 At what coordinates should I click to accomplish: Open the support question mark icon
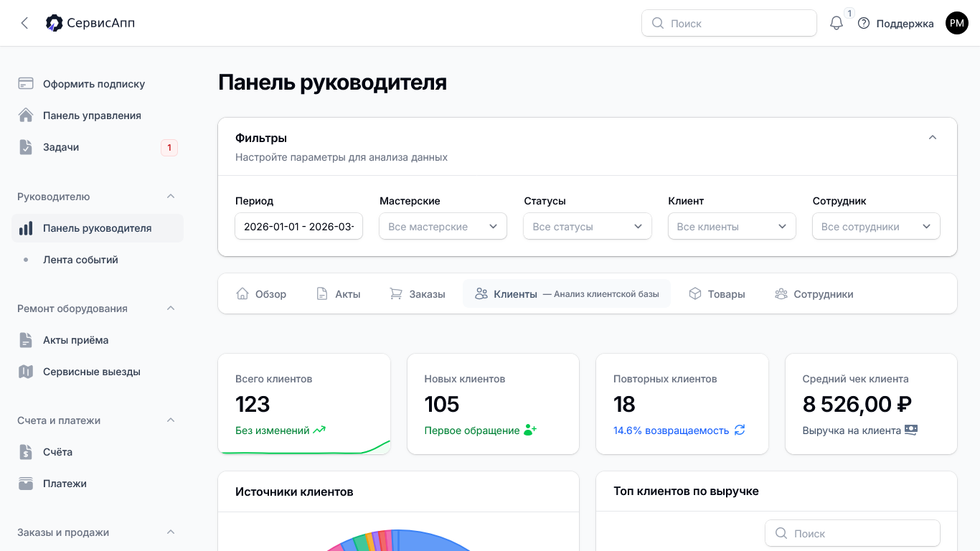coord(863,23)
